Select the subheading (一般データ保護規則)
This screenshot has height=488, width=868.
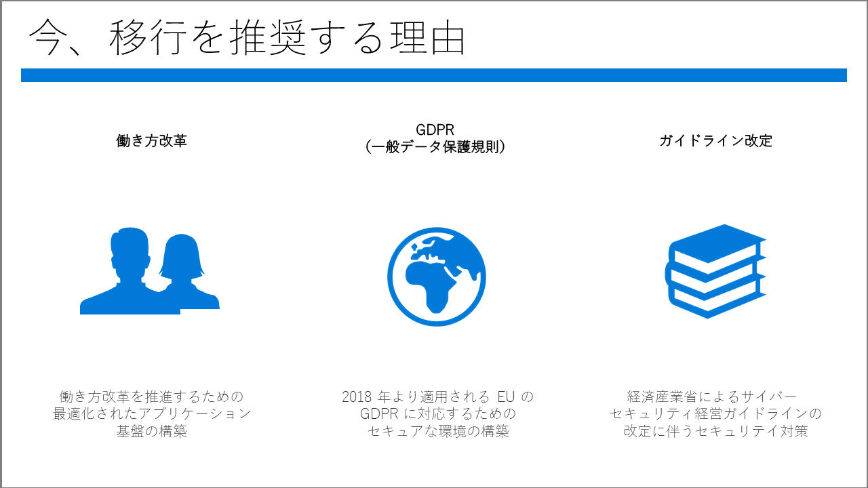435,146
